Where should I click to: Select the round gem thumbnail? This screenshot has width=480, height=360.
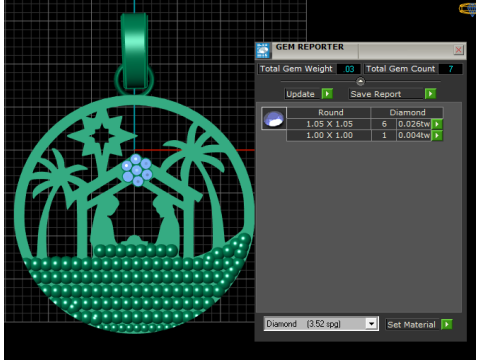point(274,119)
